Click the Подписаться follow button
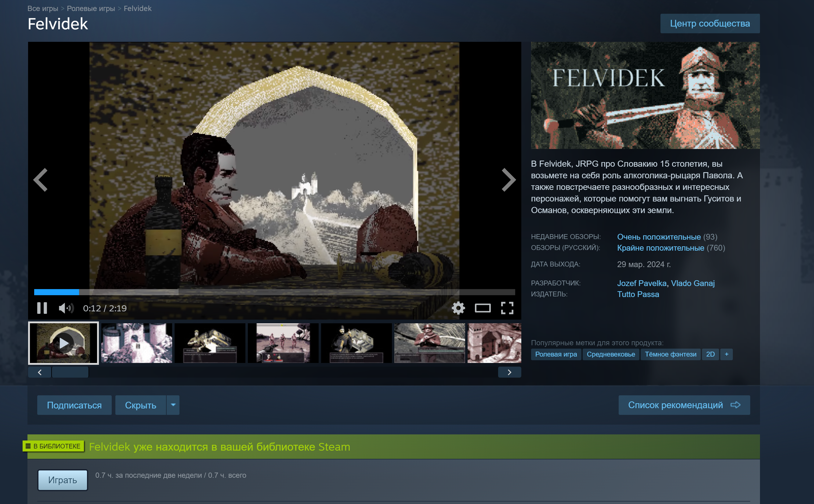 [74, 405]
